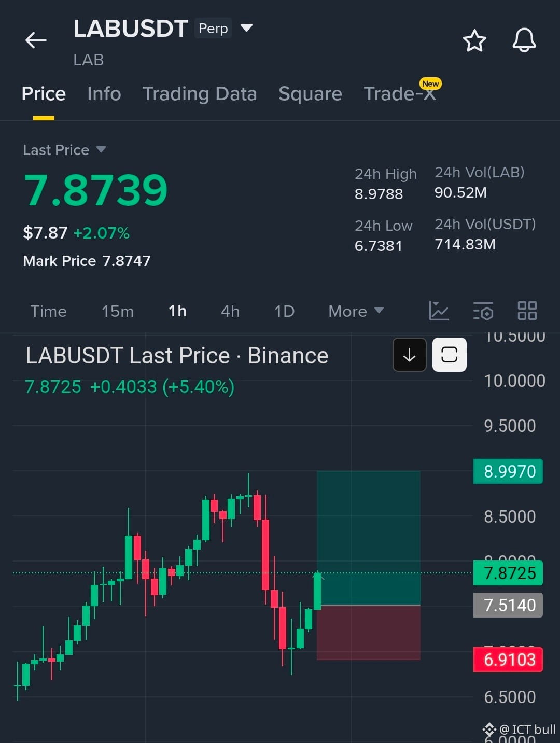
Task: Tap the LABUSDT Last Price · Binance title
Action: [x=177, y=356]
